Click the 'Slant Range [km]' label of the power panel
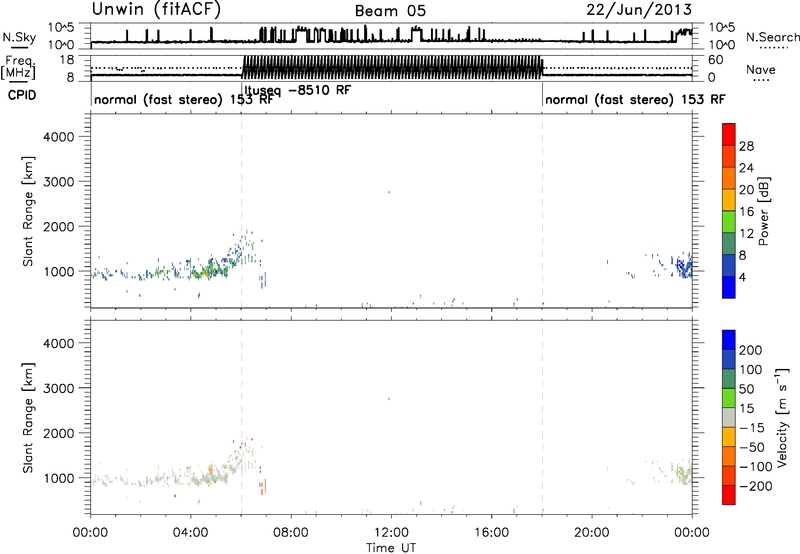This screenshot has height=554, width=800. 28,211
